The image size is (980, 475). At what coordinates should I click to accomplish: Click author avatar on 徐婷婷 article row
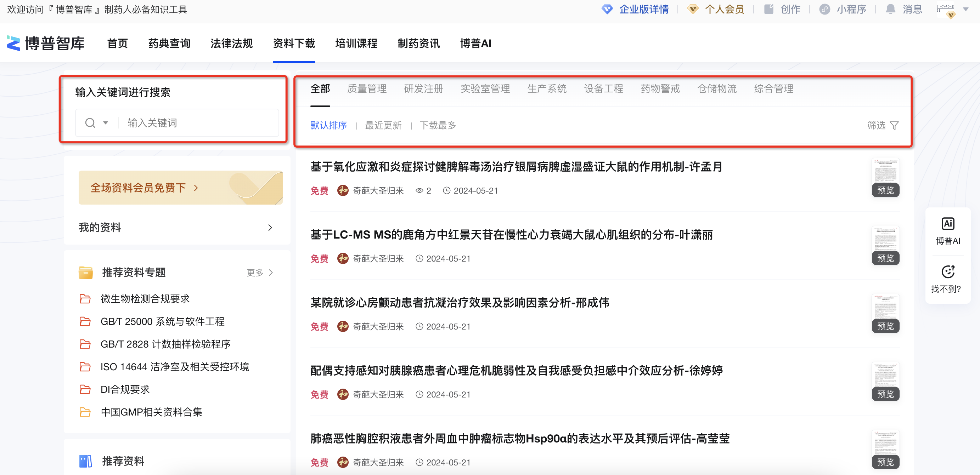[343, 394]
